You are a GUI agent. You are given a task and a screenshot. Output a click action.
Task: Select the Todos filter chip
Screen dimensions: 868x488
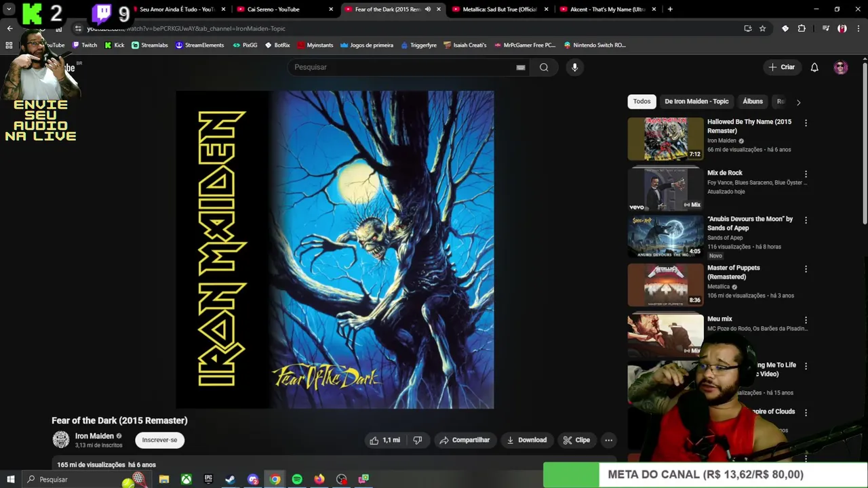click(x=642, y=102)
